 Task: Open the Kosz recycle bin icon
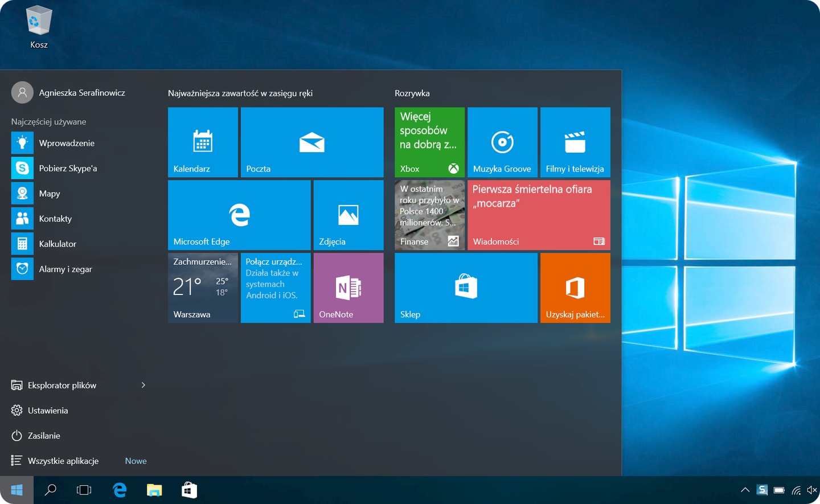pos(39,27)
